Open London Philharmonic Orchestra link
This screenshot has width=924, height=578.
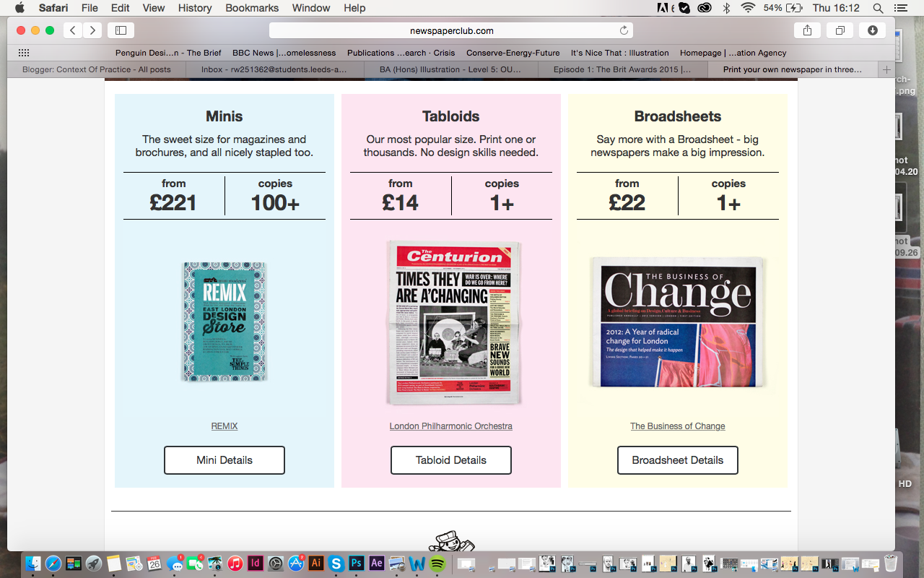[x=451, y=426]
